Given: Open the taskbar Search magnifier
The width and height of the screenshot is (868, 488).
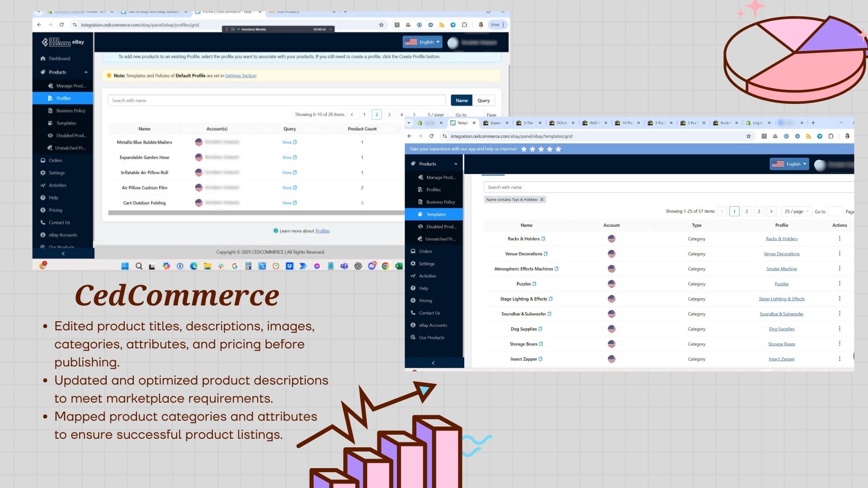Looking at the screenshot, I should (139, 266).
